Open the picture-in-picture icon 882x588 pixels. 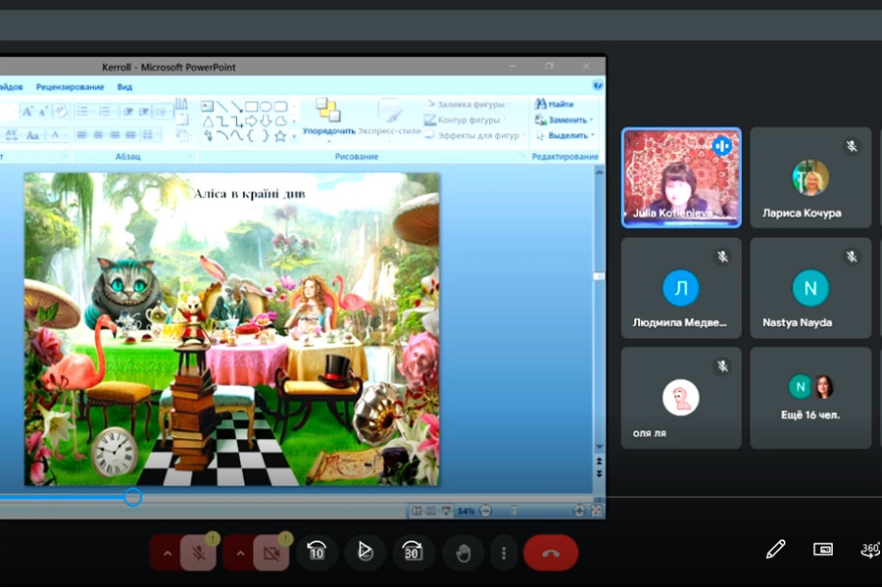point(823,549)
